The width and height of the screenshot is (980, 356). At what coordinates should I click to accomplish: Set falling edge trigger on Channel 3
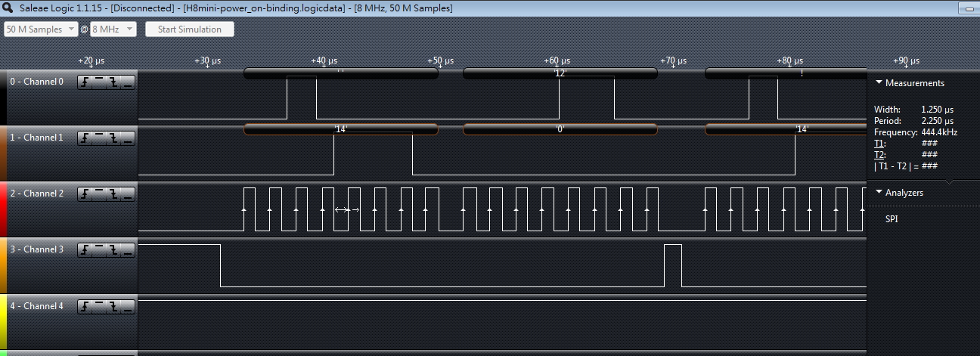(x=113, y=249)
